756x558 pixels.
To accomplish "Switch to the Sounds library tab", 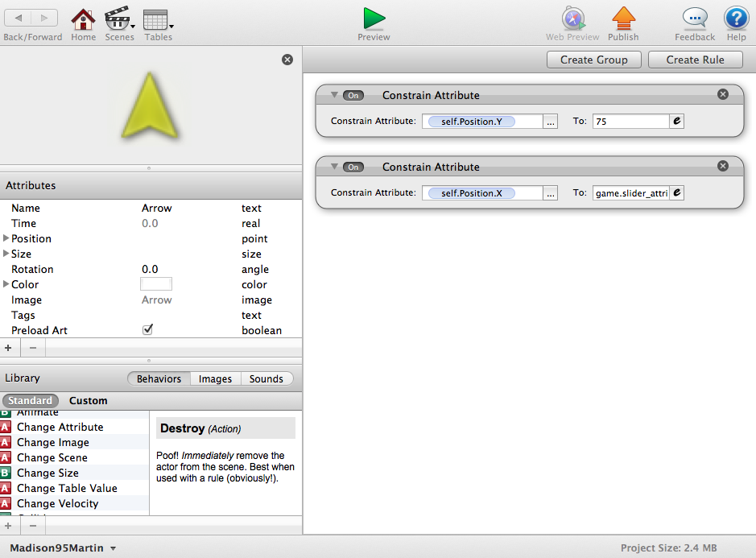I will tap(266, 379).
